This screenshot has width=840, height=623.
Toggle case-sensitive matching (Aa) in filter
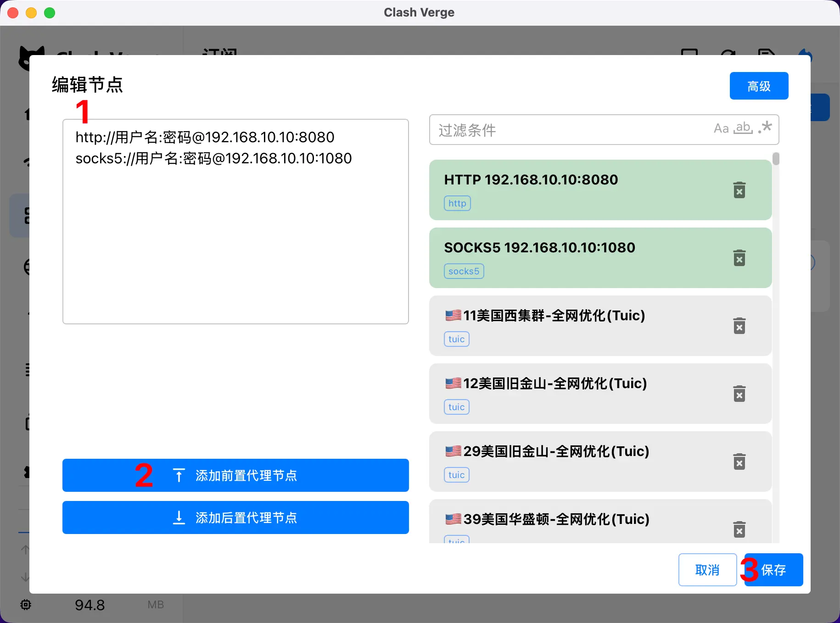tap(720, 129)
